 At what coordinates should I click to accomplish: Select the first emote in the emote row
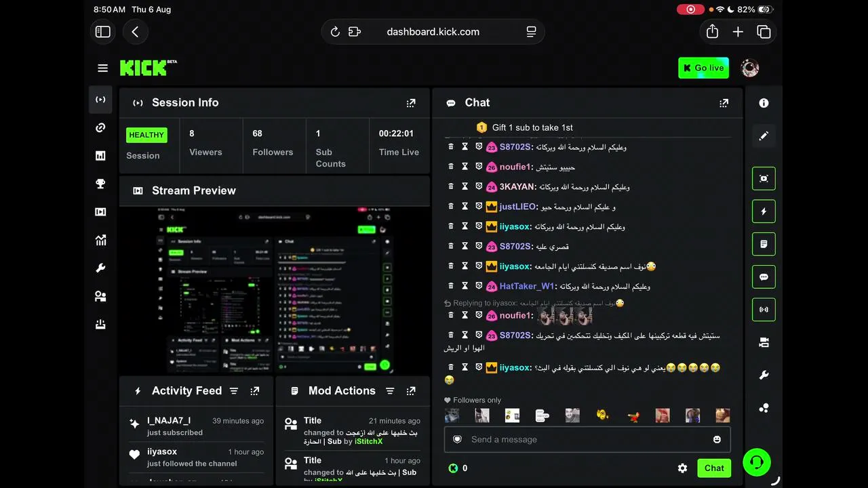pyautogui.click(x=452, y=415)
